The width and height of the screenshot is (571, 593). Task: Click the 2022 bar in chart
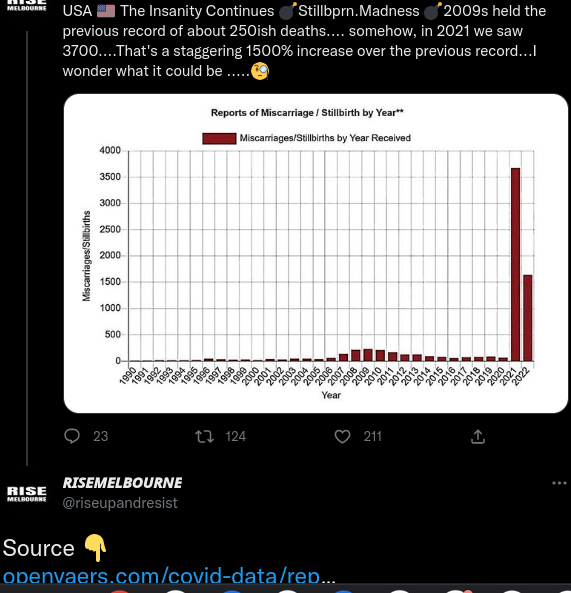pyautogui.click(x=528, y=318)
